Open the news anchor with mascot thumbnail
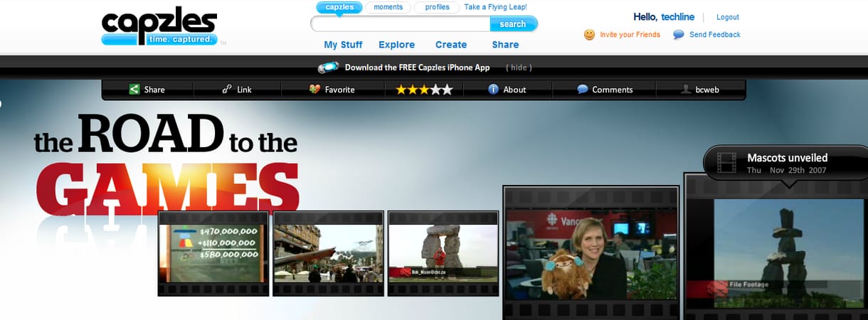 click(x=592, y=253)
